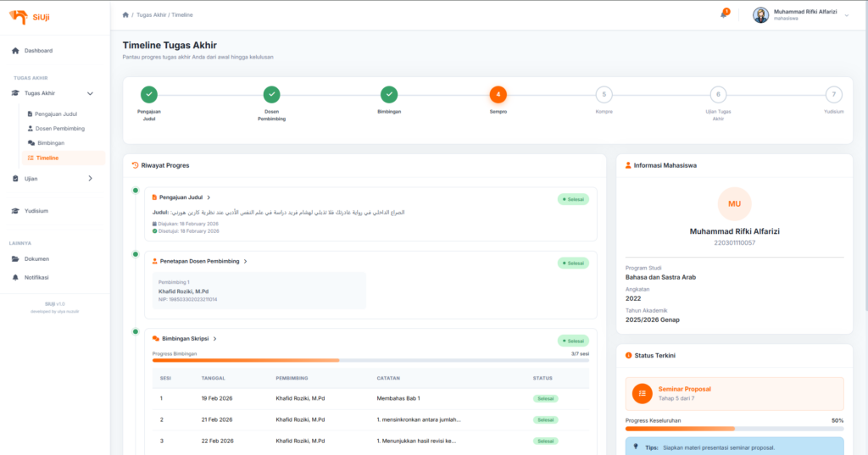Go to Dokumen in the sidebar
The image size is (868, 455).
pyautogui.click(x=36, y=259)
